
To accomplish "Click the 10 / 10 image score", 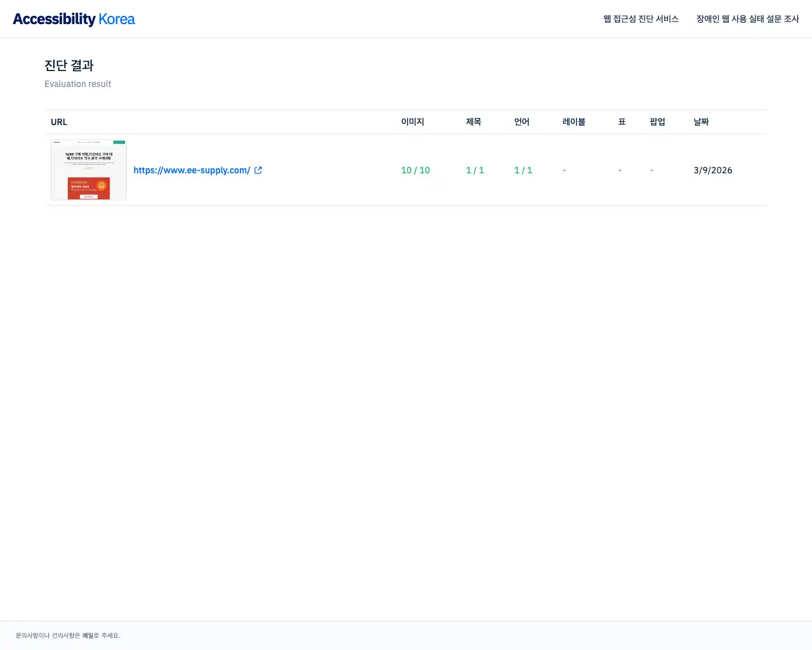I will click(x=416, y=170).
